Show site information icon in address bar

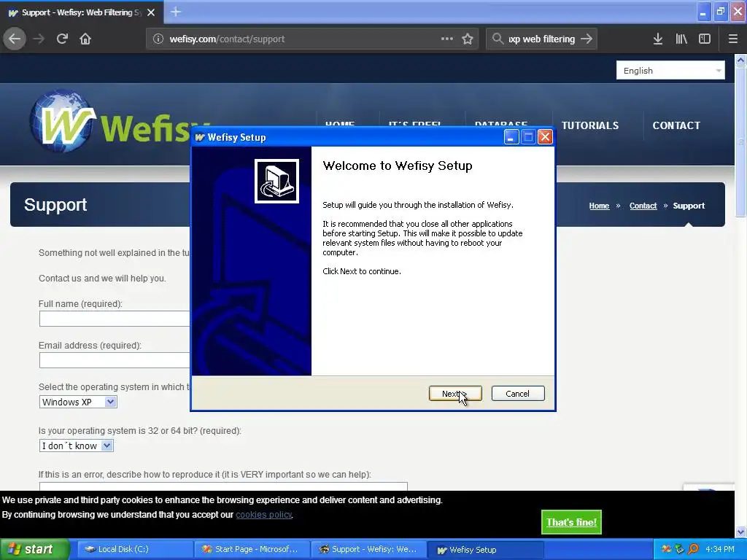[158, 39]
